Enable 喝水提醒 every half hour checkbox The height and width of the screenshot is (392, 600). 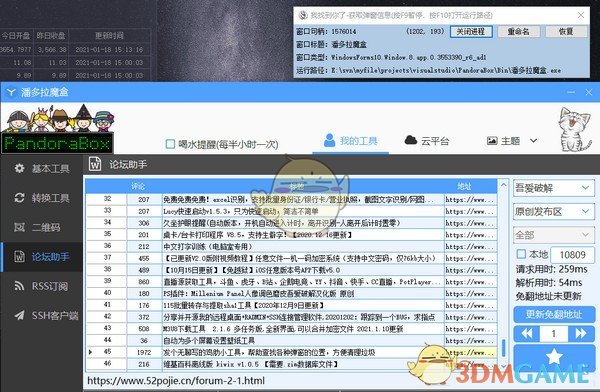[x=170, y=144]
